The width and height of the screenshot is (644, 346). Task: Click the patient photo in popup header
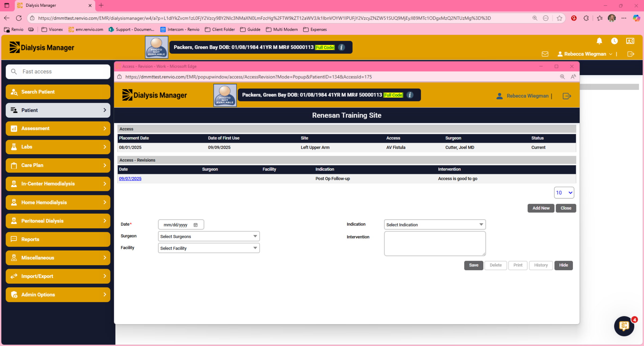tap(225, 95)
